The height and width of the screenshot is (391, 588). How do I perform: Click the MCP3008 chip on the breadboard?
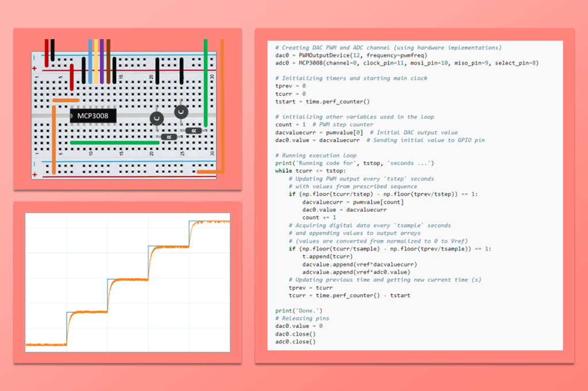click(93, 116)
